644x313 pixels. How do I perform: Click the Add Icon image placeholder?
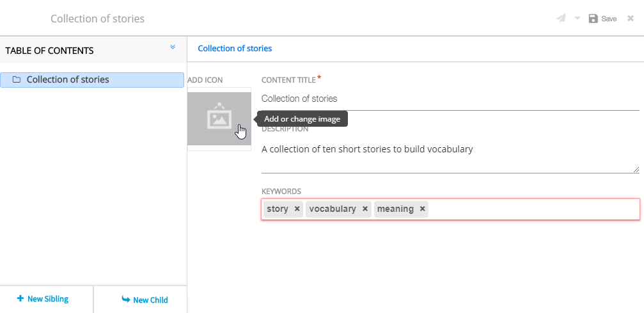click(x=219, y=118)
